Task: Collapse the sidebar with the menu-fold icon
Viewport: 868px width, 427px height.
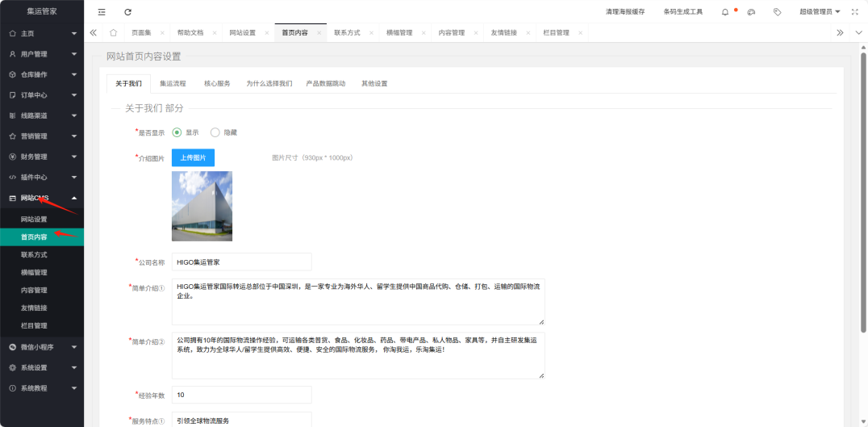Action: point(102,11)
